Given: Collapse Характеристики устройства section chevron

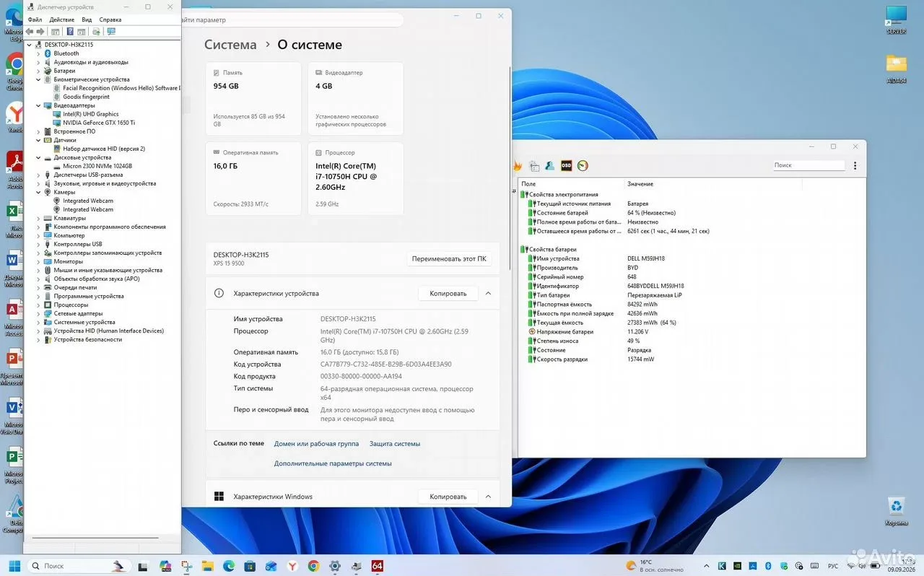Looking at the screenshot, I should [x=488, y=294].
